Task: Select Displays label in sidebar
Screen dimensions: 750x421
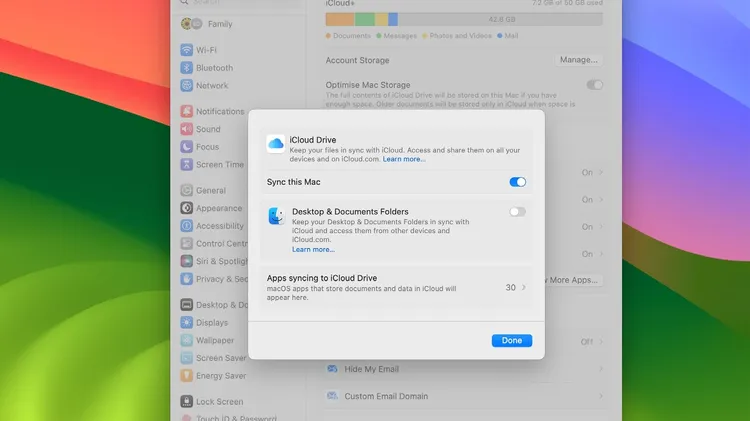Action: click(x=212, y=322)
